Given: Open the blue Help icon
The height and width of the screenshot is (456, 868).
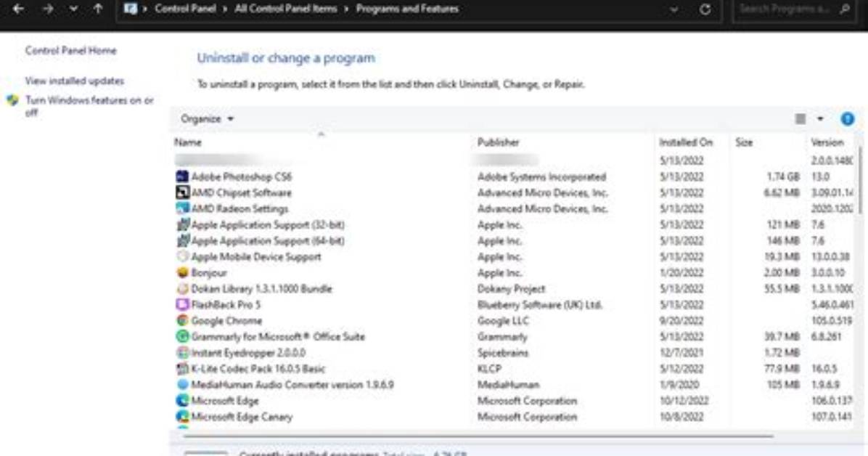Looking at the screenshot, I should point(848,119).
